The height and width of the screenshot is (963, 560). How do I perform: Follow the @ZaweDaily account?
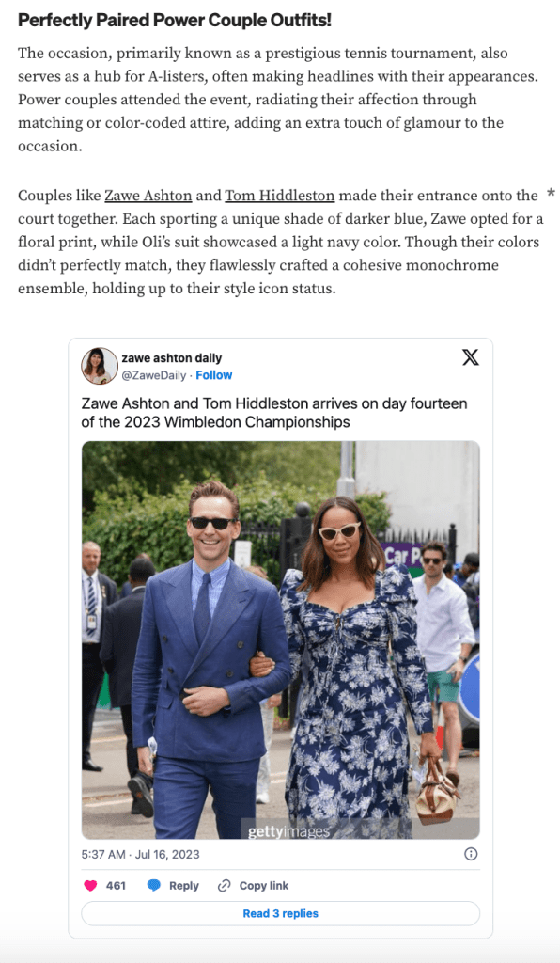pos(214,375)
